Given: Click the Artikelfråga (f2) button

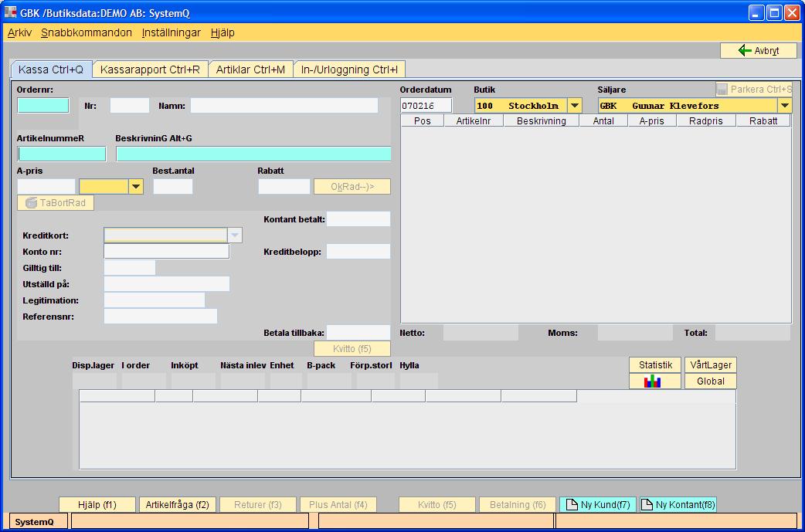Looking at the screenshot, I should click(x=178, y=505).
